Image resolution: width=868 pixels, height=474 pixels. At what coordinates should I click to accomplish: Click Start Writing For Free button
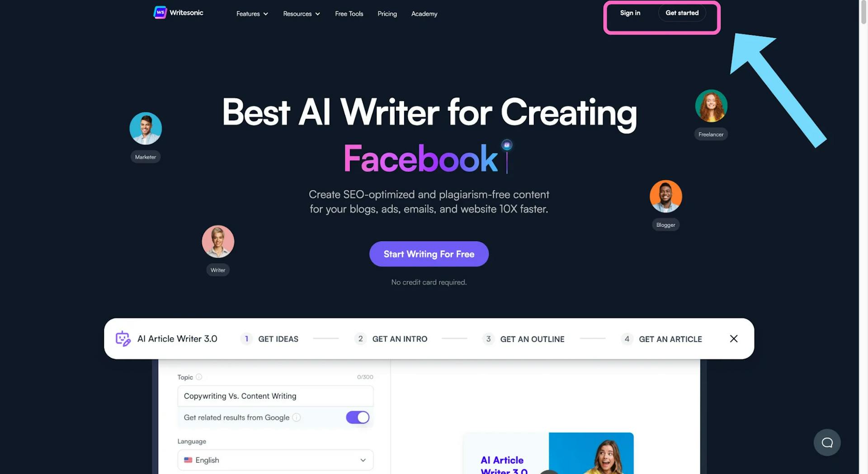tap(429, 254)
